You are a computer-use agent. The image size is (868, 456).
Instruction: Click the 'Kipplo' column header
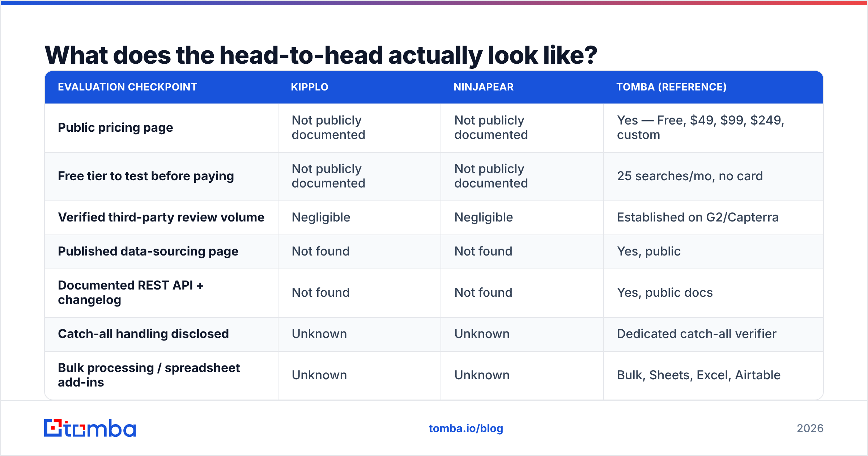tap(310, 87)
